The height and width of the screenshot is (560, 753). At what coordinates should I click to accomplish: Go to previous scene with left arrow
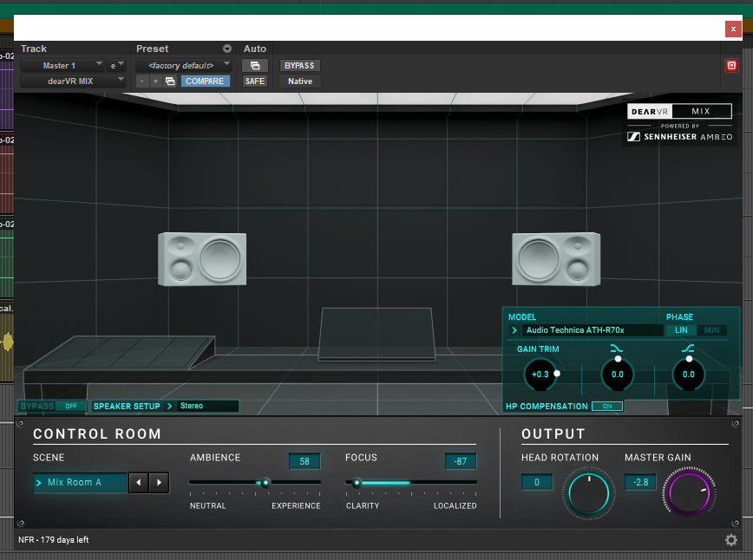(x=139, y=483)
